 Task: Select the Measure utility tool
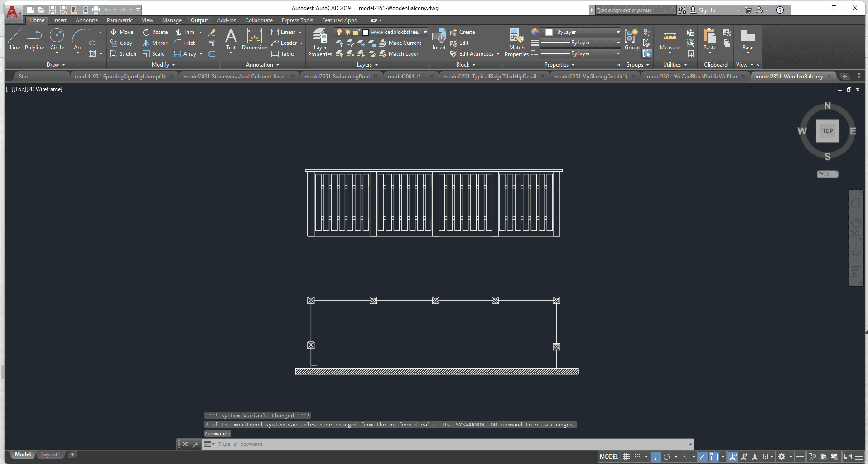[670, 40]
